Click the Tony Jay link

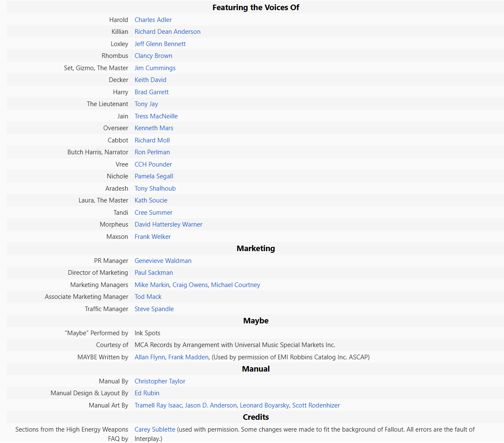click(x=146, y=104)
